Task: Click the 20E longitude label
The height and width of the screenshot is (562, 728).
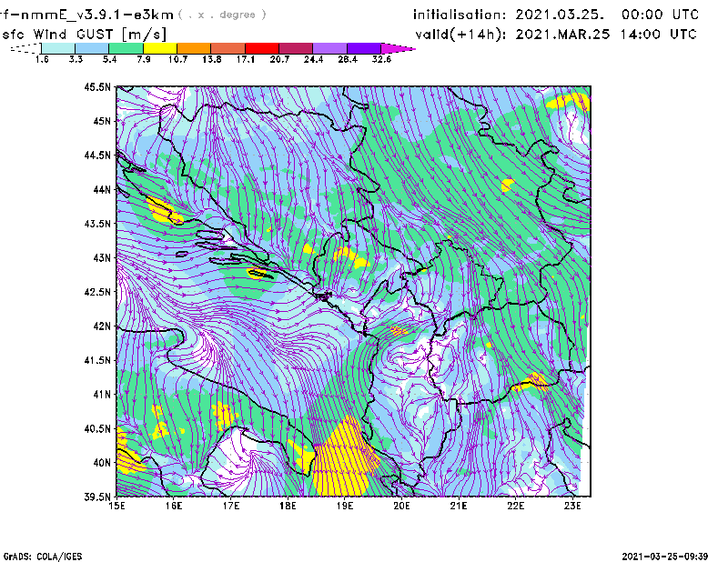Action: coord(401,506)
